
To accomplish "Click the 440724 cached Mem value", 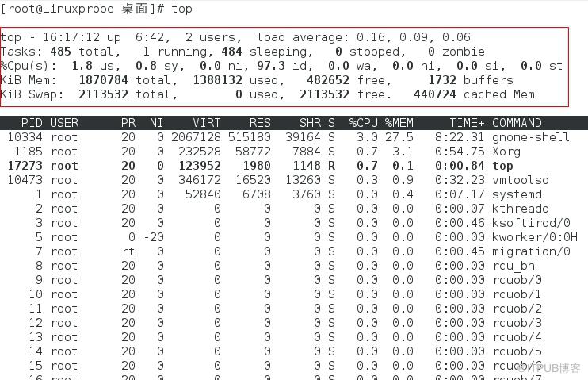I will pyautogui.click(x=435, y=94).
